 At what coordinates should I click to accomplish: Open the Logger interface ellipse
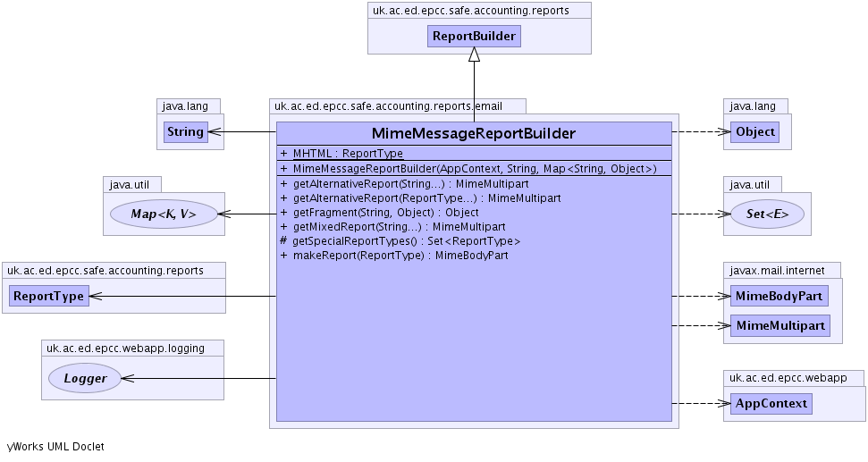point(85,379)
